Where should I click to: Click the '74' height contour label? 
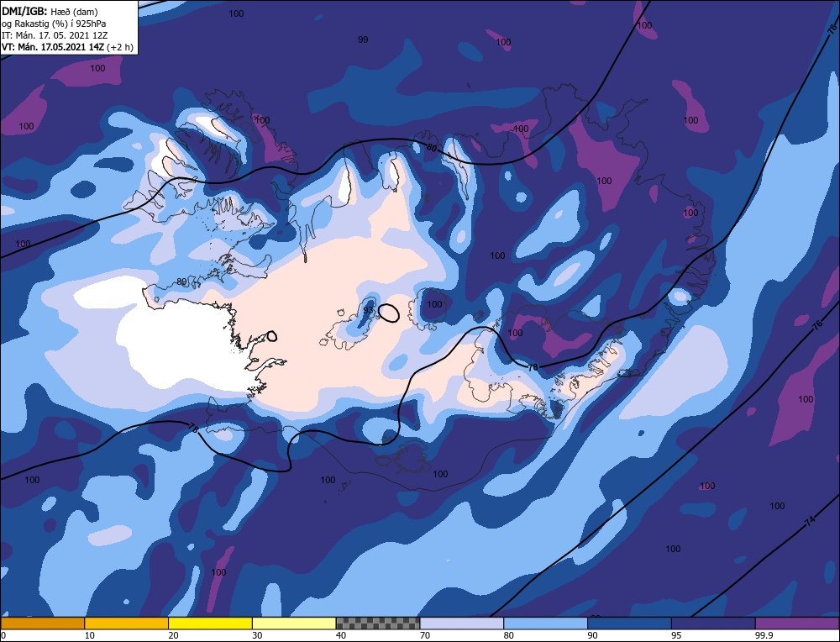810,520
